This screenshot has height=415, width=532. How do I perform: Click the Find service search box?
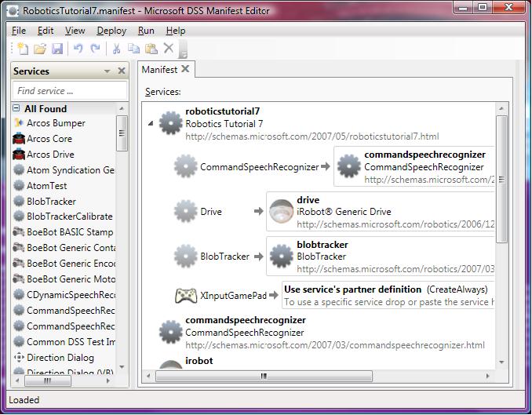point(70,90)
